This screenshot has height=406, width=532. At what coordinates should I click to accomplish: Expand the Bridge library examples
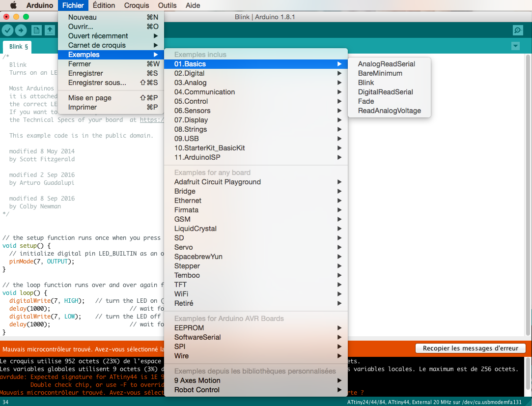pyautogui.click(x=256, y=191)
